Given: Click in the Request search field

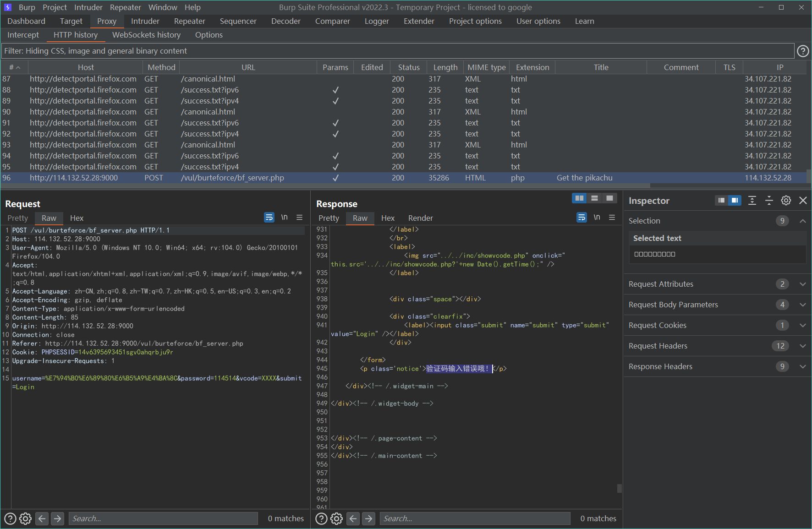Looking at the screenshot, I should click(x=164, y=518).
